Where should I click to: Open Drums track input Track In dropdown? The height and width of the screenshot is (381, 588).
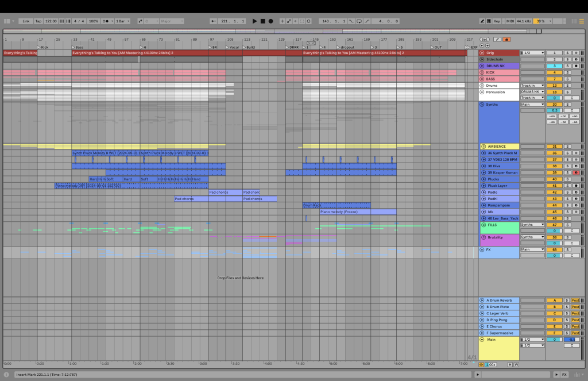pos(532,86)
